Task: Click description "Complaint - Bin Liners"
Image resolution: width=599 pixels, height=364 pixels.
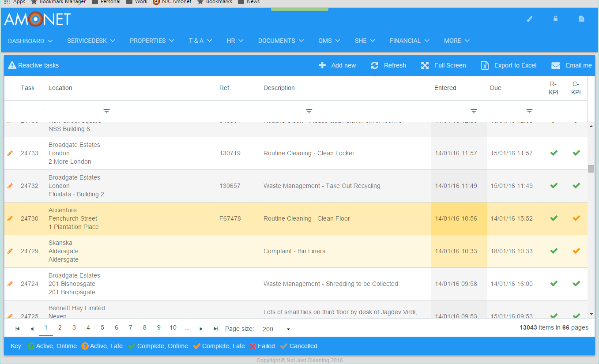Action: pyautogui.click(x=294, y=251)
